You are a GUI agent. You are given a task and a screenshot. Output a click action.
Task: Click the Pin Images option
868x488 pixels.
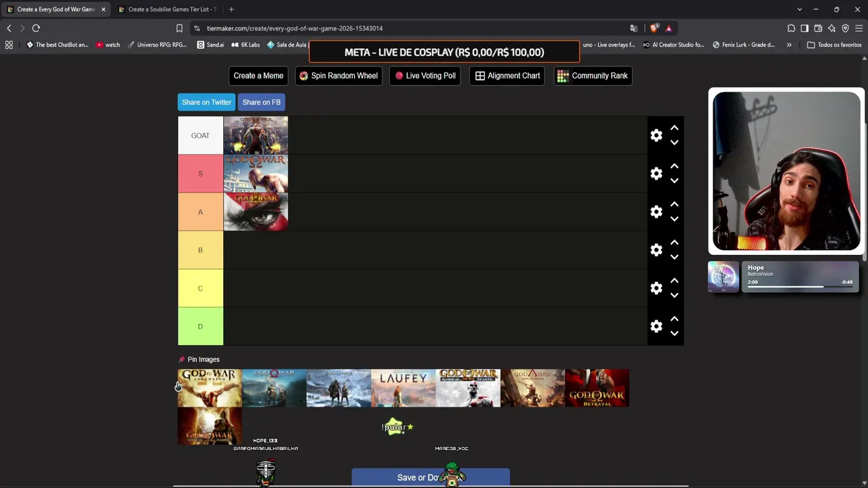point(199,359)
